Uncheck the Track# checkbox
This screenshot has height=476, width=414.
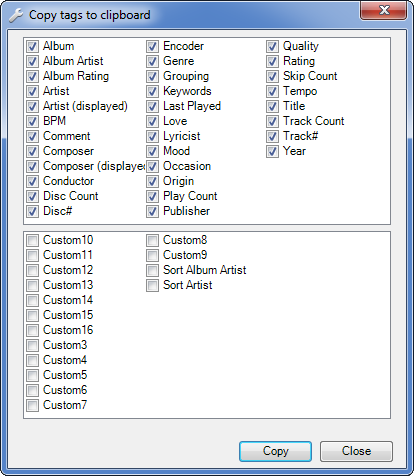coord(272,136)
